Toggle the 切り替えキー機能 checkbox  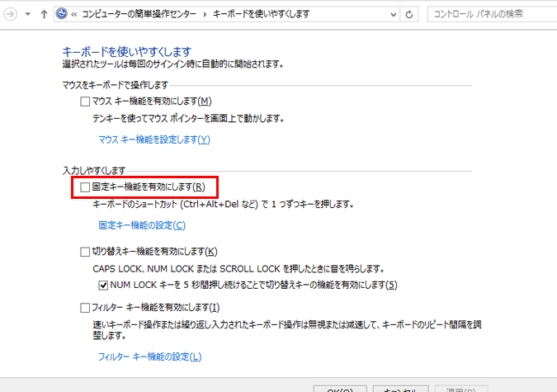point(85,251)
